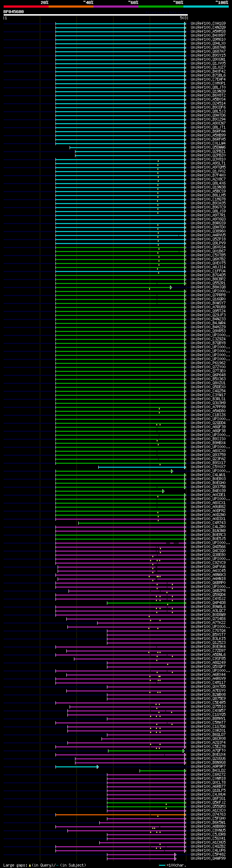
Task: Select subject label UniRef100_C1BIZ6
Action: pyautogui.click(x=208, y=415)
